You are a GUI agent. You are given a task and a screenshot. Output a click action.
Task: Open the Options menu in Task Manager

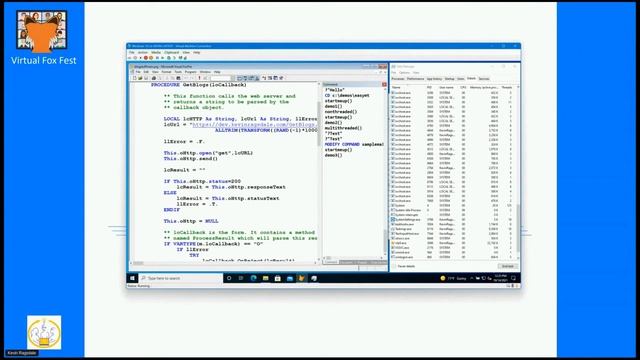[x=404, y=73]
